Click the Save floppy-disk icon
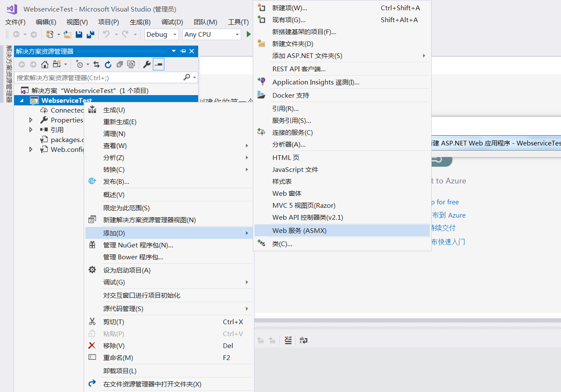Image resolution: width=561 pixels, height=392 pixels. 79,35
